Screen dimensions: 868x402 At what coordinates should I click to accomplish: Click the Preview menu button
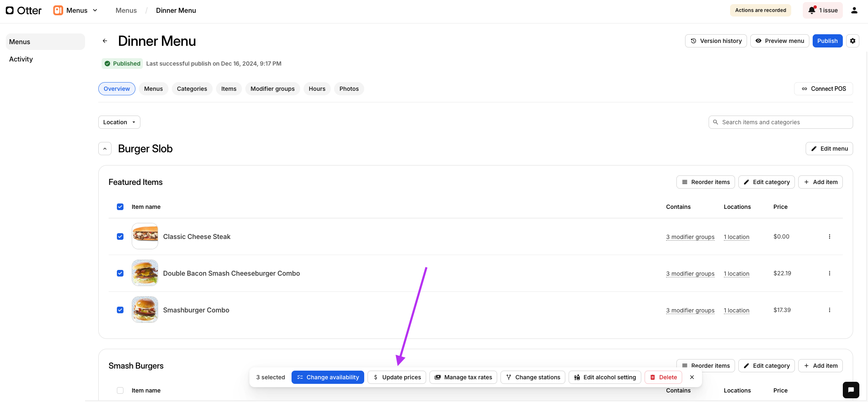(780, 41)
